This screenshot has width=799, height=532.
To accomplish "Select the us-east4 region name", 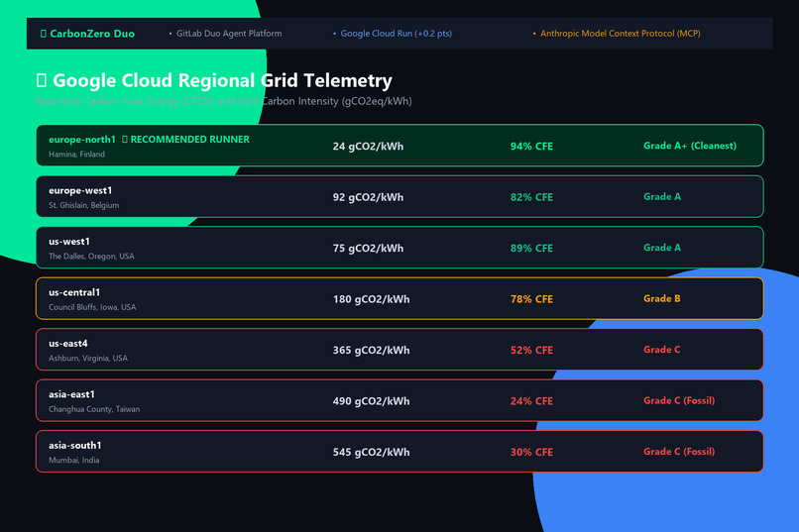I will coord(67,343).
